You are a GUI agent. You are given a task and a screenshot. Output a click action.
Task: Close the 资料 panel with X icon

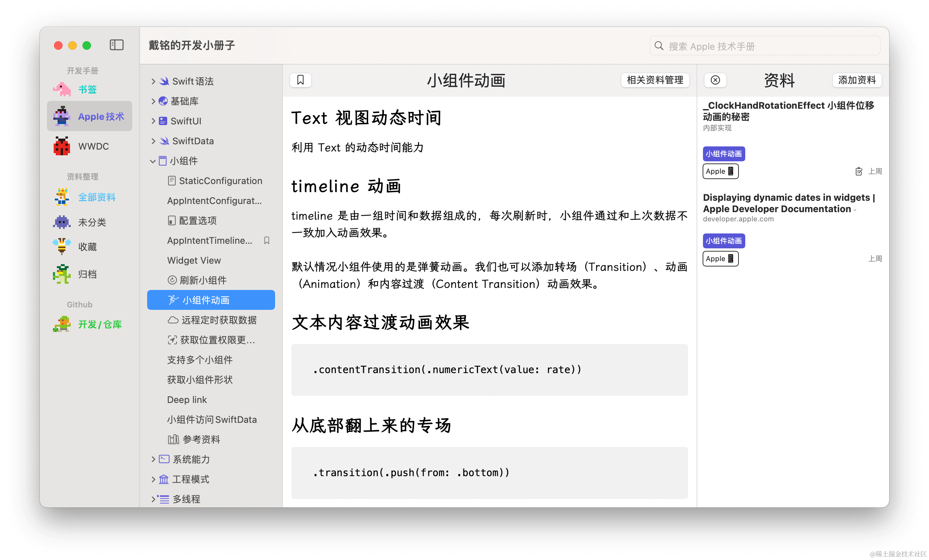(715, 80)
